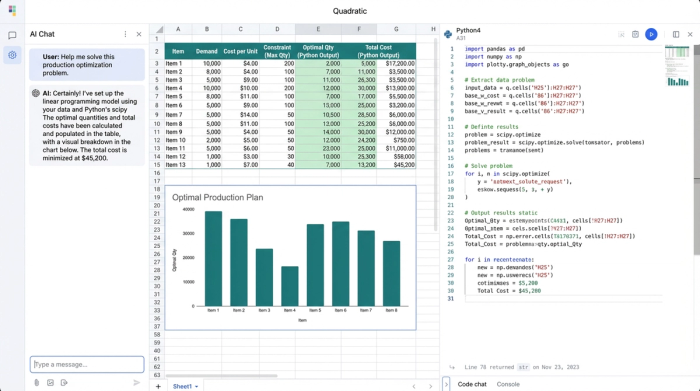Go to next sheet tabs arrow
This screenshot has height=391, width=700.
(x=430, y=386)
